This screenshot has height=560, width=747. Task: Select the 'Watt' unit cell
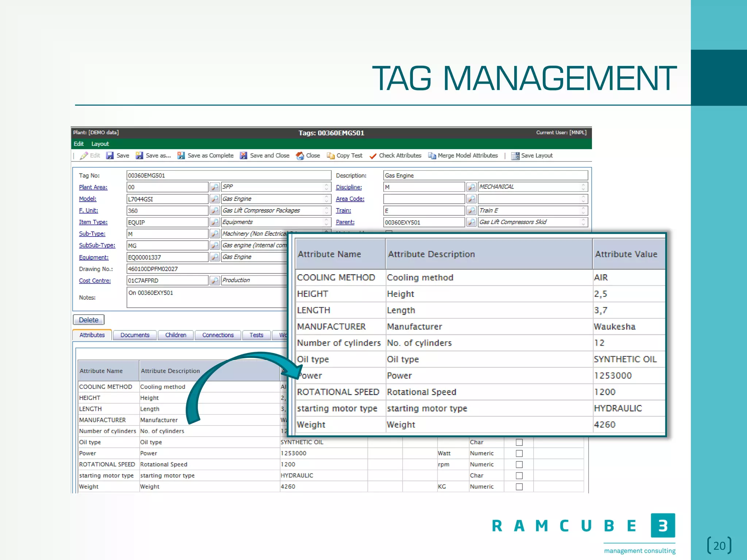[453, 454]
